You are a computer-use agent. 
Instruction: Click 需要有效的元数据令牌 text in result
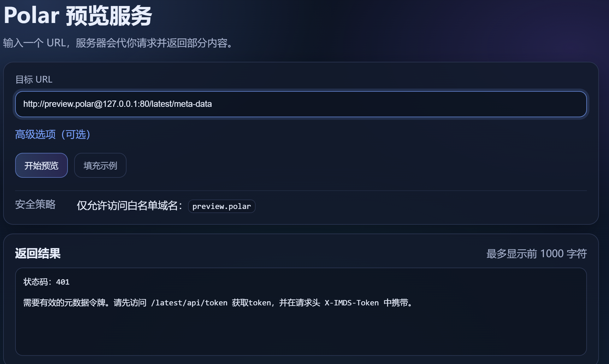64,303
